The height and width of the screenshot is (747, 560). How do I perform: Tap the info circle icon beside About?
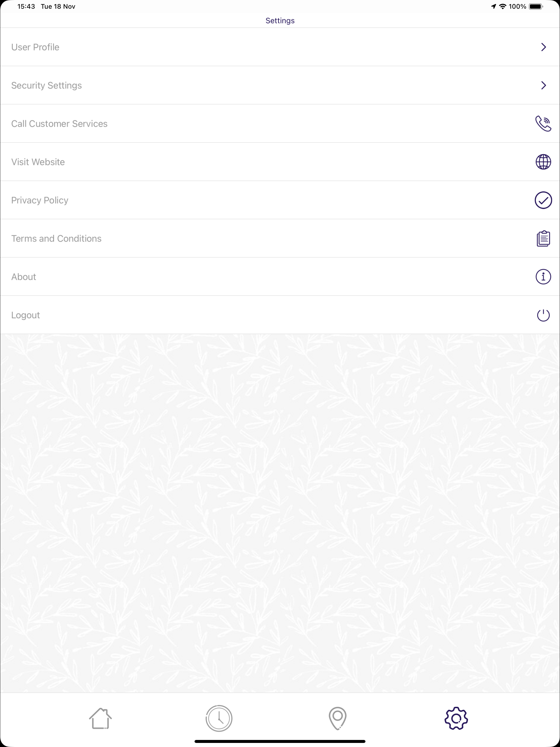coord(543,277)
